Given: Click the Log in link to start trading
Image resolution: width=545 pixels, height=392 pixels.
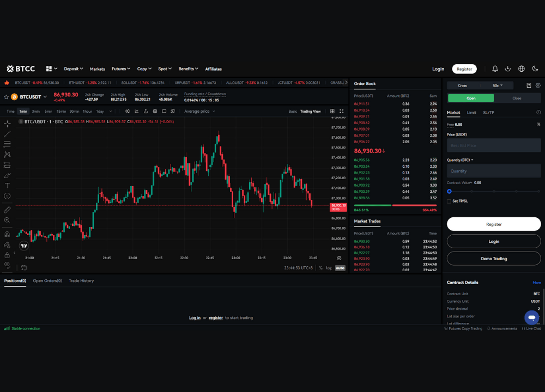Looking at the screenshot, I should (195, 317).
